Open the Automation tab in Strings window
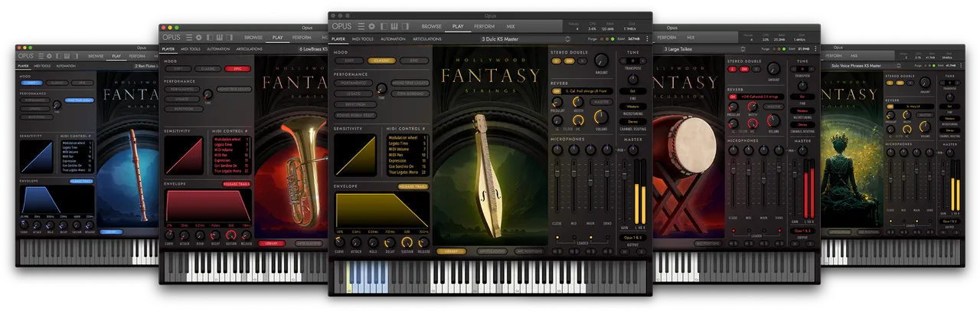The height and width of the screenshot is (322, 980). pos(393,39)
